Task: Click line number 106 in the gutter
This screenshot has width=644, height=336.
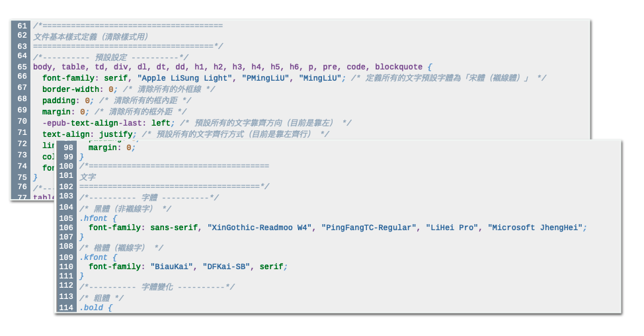Action: click(66, 228)
